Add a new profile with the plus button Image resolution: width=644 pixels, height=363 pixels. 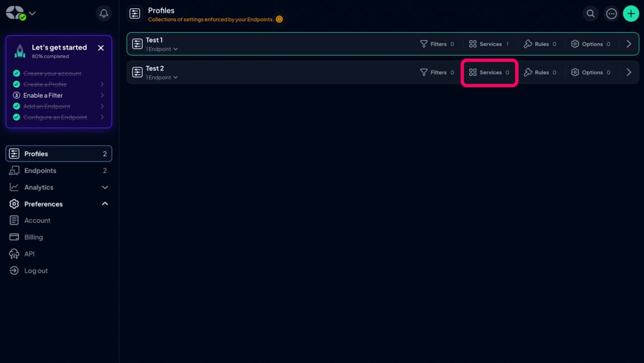point(631,14)
